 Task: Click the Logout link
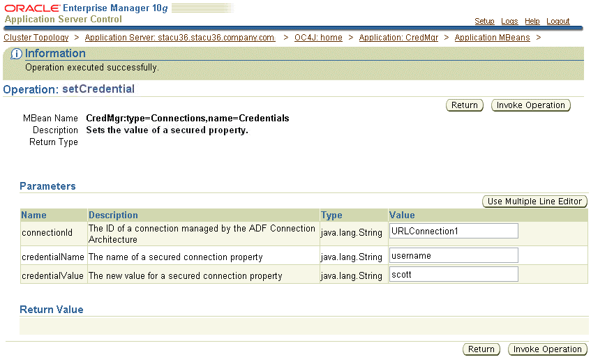558,21
